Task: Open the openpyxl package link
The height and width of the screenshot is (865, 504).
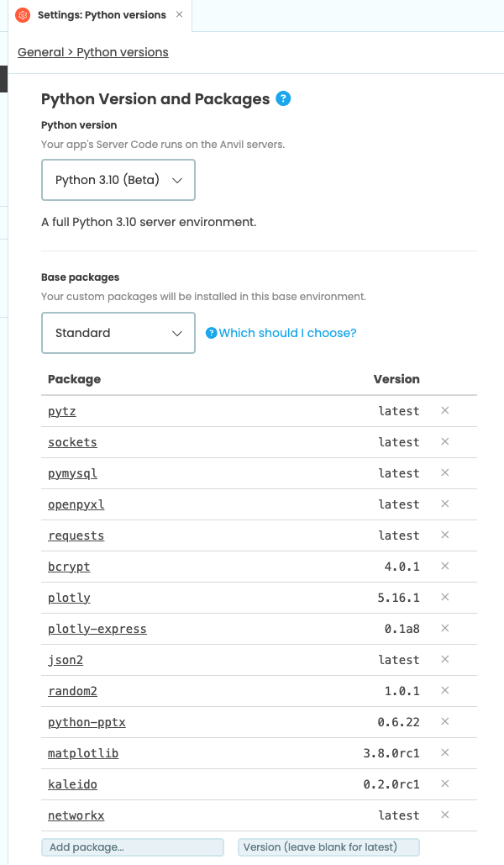Action: (76, 504)
